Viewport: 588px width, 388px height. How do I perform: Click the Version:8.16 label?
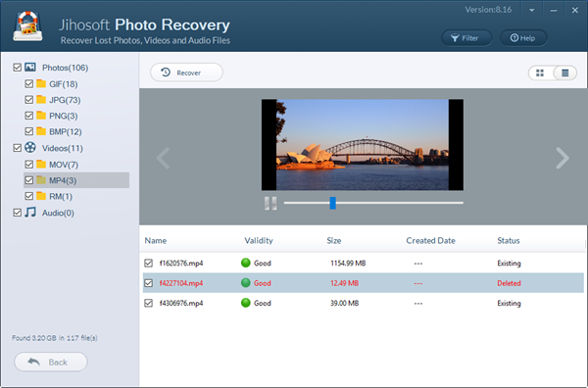[488, 10]
